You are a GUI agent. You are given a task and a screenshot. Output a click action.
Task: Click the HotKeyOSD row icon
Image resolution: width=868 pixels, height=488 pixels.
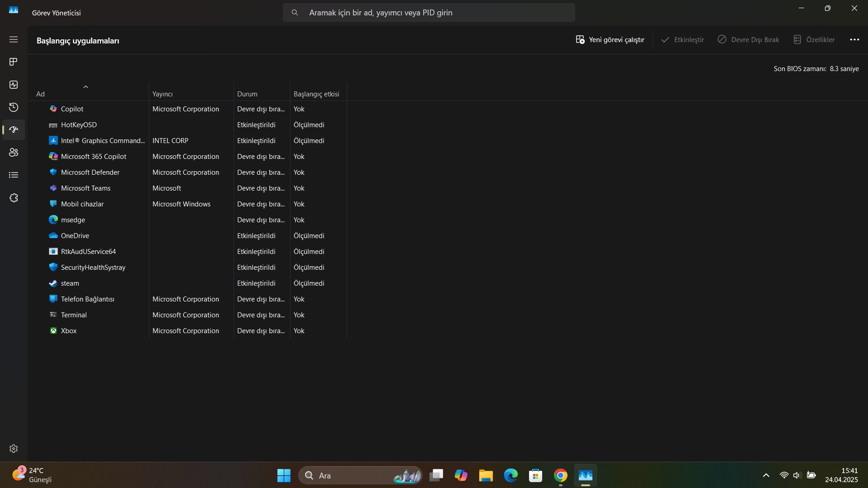click(53, 125)
